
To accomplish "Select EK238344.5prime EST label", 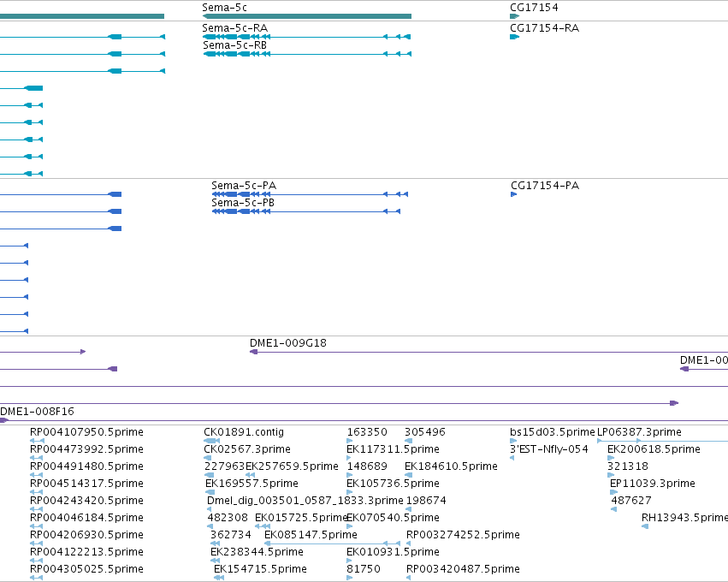I will coord(257,552).
